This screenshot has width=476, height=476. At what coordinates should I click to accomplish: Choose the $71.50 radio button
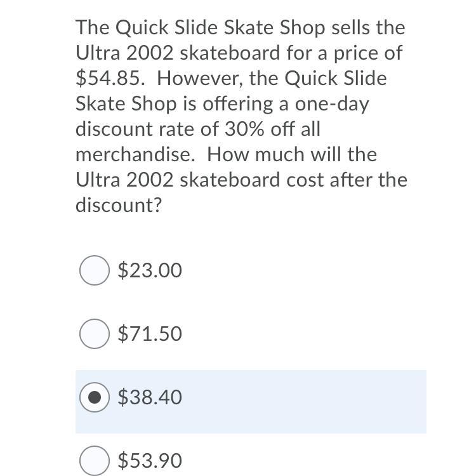pyautogui.click(x=95, y=334)
